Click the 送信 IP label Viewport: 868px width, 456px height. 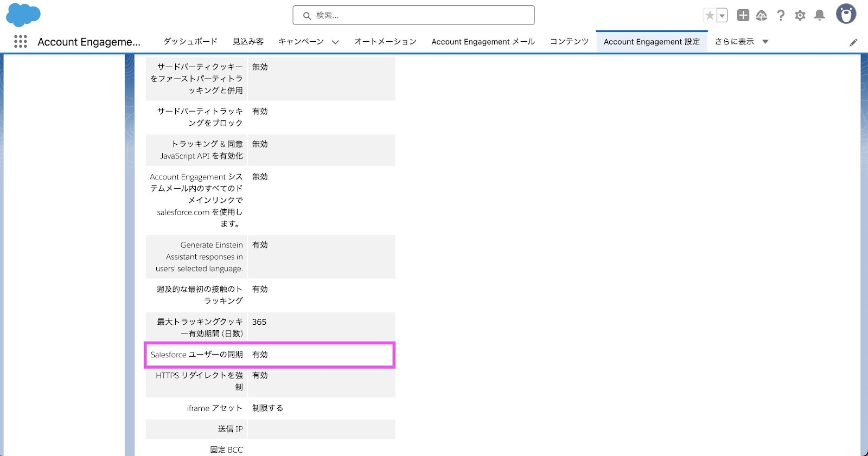coord(231,429)
